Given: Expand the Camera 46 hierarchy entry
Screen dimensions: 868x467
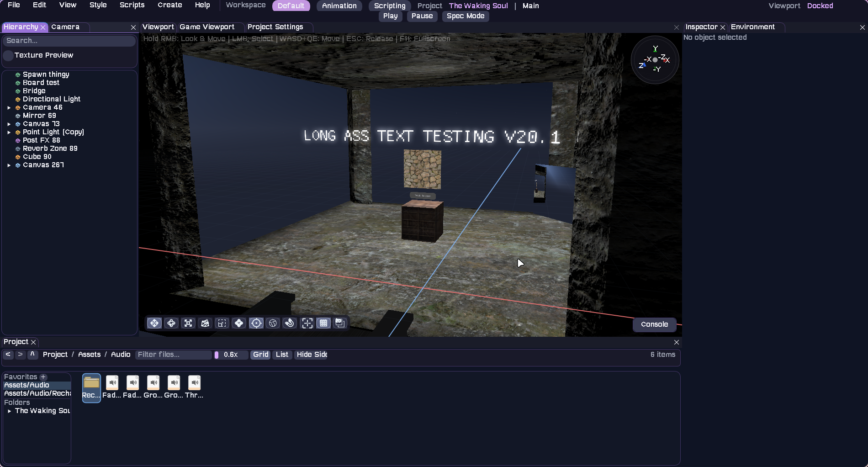Looking at the screenshot, I should [x=9, y=107].
